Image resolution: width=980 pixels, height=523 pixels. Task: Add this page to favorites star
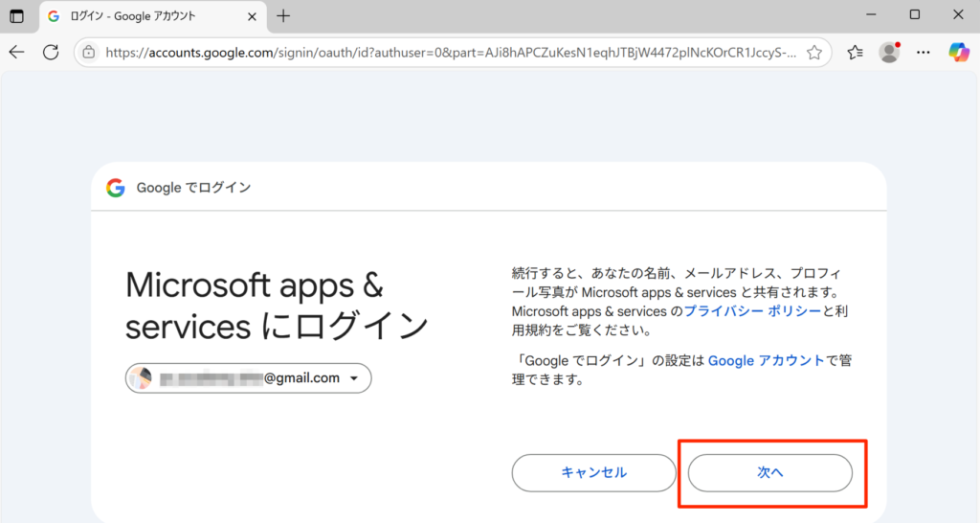(x=814, y=53)
